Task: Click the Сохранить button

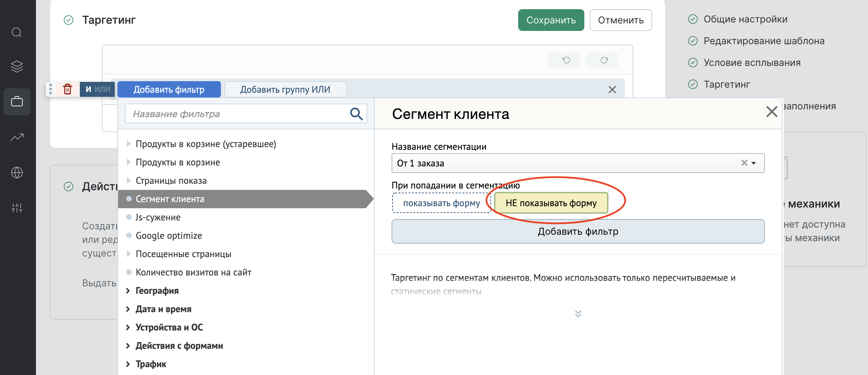Action: (x=551, y=20)
